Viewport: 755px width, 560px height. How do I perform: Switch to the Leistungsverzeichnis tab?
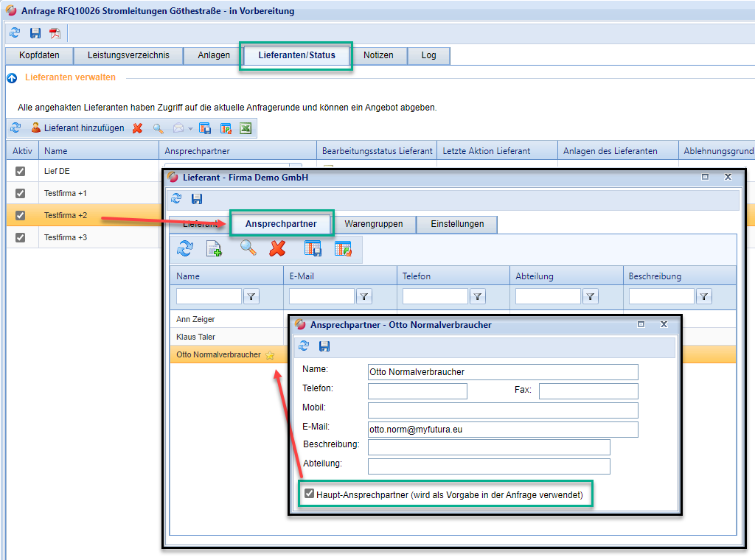[x=128, y=55]
